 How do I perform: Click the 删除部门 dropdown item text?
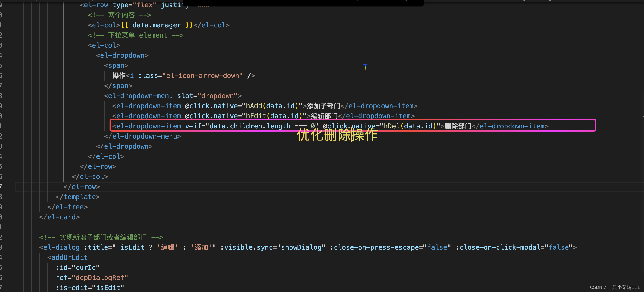point(458,126)
